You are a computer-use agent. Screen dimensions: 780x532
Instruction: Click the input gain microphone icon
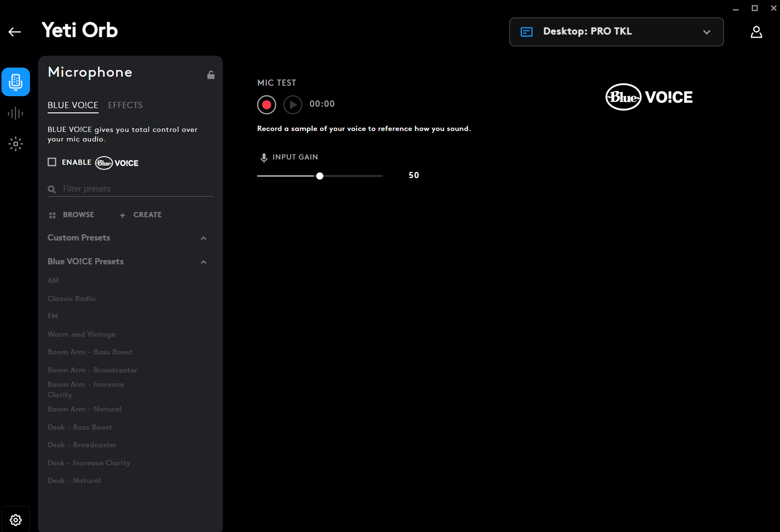pos(264,158)
